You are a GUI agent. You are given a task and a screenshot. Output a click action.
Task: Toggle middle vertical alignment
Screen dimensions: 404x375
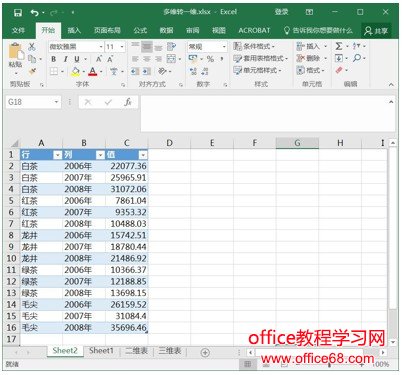(x=147, y=47)
